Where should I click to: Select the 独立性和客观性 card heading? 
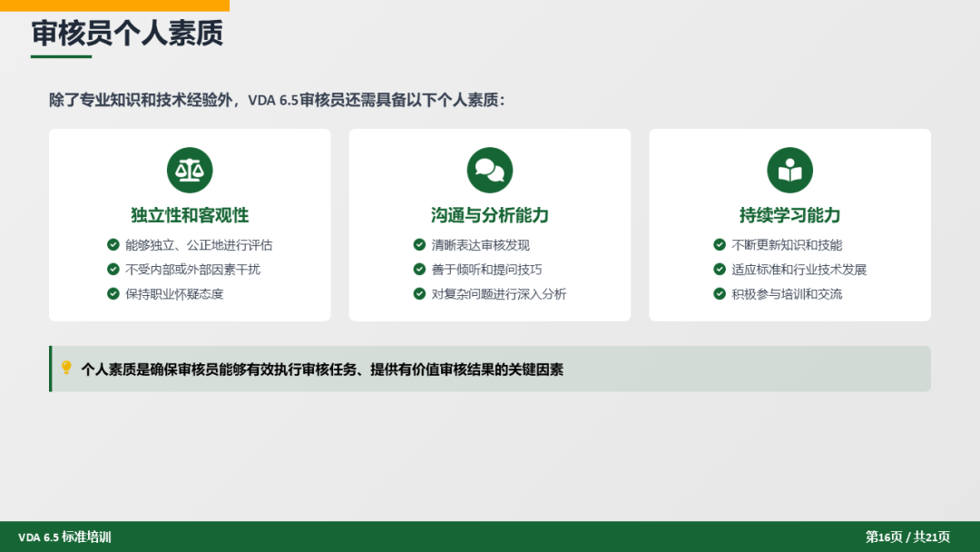190,215
